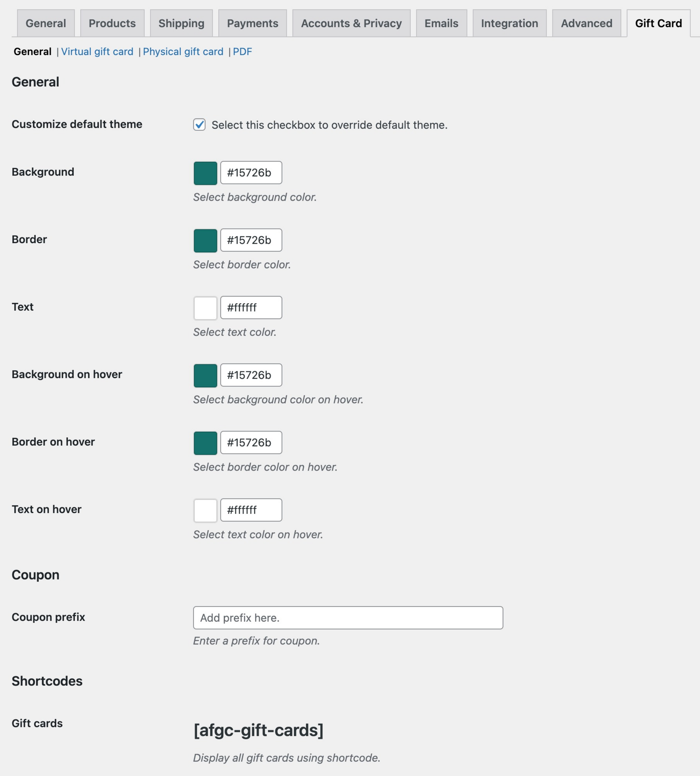
Task: Go to Physical gift card settings
Action: pos(183,52)
